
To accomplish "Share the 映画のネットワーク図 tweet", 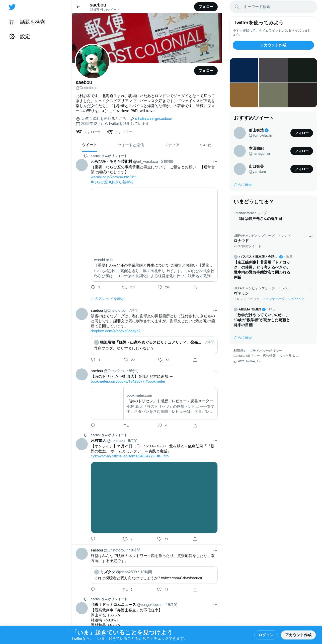I will (195, 589).
